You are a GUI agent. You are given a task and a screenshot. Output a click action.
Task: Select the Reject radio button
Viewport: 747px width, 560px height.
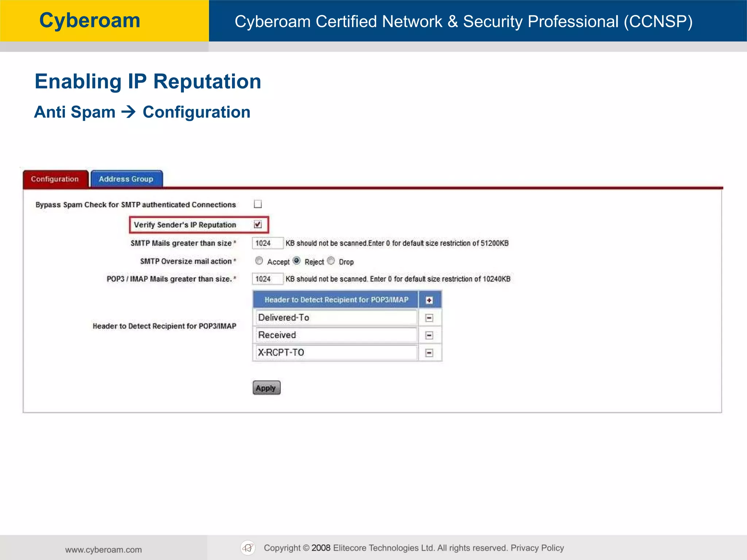(297, 261)
